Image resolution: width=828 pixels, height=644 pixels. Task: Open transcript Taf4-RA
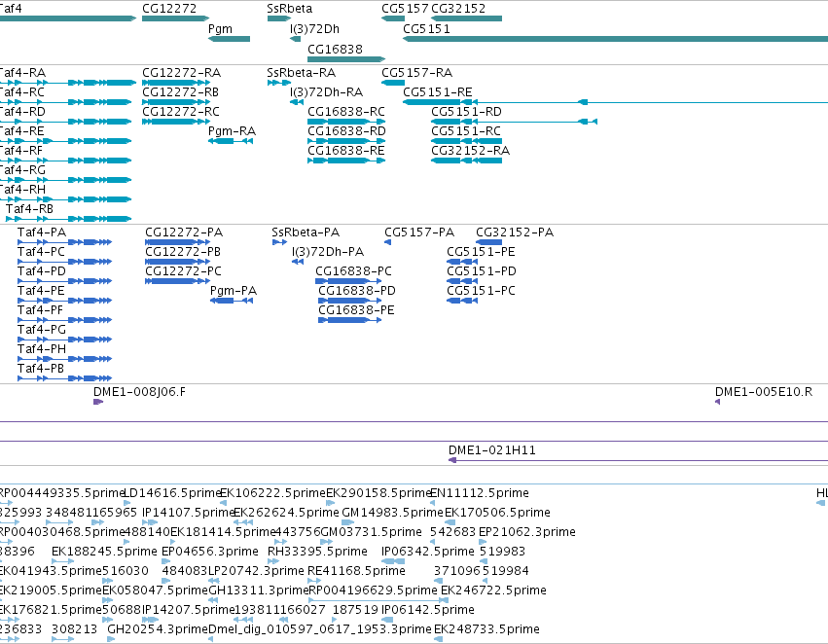pyautogui.click(x=68, y=83)
